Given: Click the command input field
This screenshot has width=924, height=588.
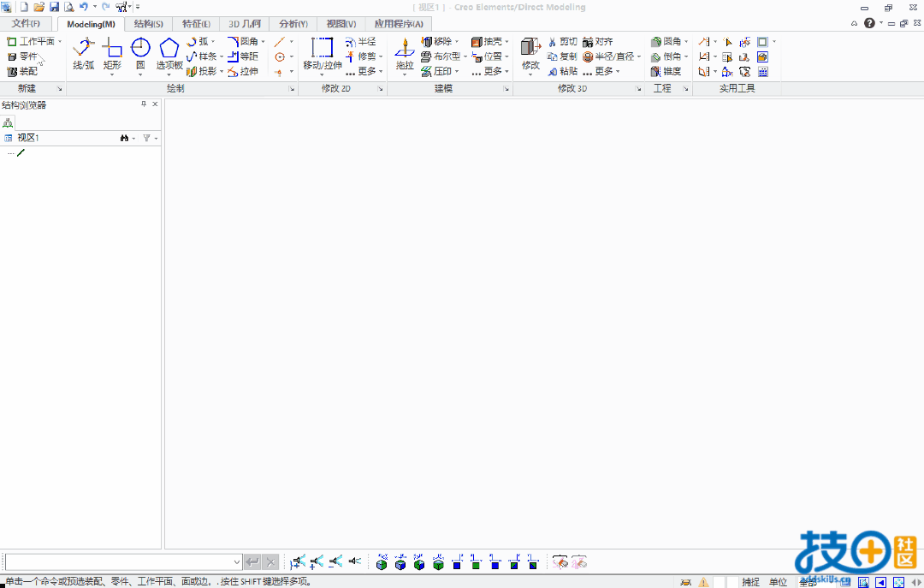Looking at the screenshot, I should click(120, 562).
